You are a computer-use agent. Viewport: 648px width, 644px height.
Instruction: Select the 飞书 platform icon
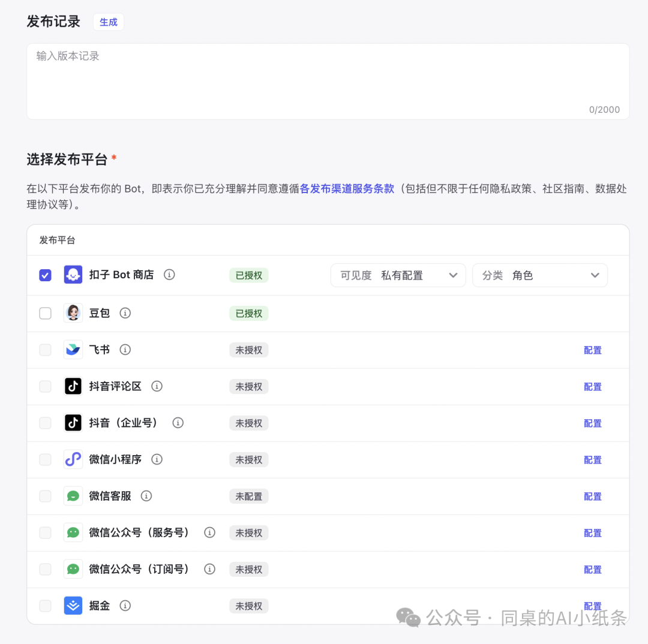tap(73, 349)
